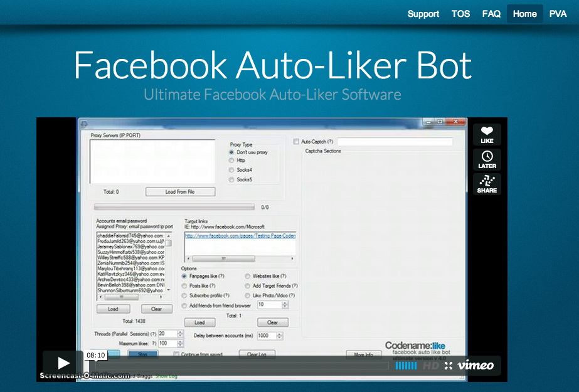
Task: Select "Add friends from friend browser" option
Action: coord(184,305)
